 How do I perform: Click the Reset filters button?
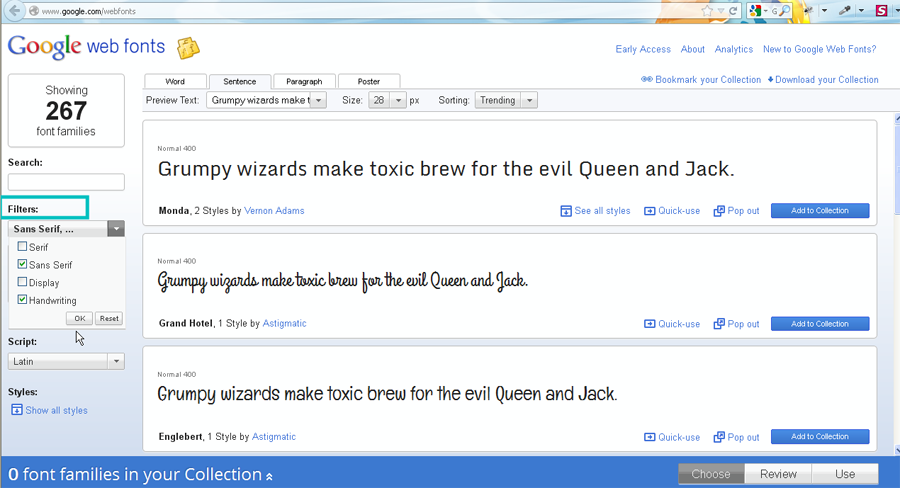[x=109, y=319]
